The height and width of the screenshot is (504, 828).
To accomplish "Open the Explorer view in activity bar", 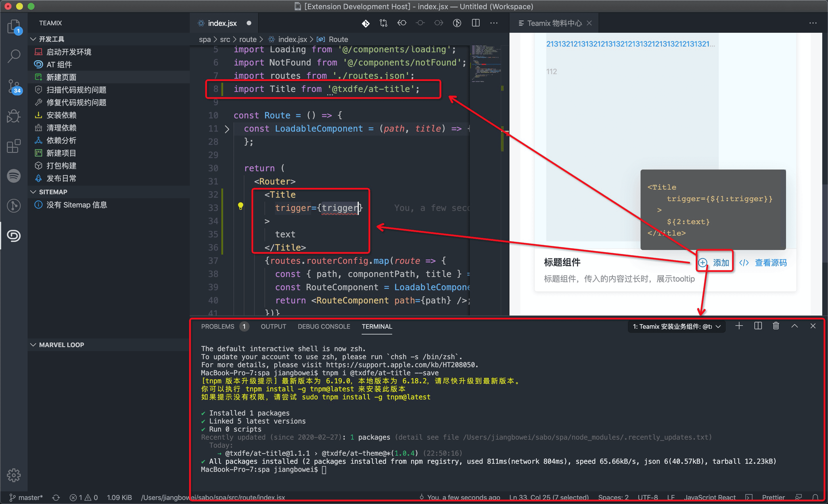I will [14, 26].
